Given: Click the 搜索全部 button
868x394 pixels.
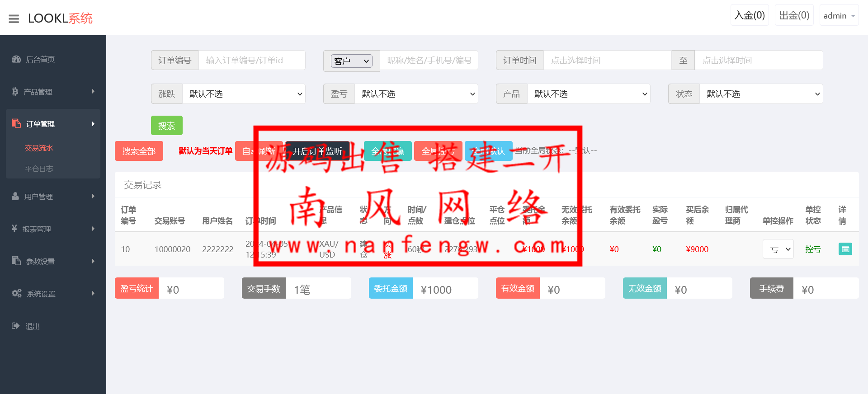Looking at the screenshot, I should click(x=139, y=151).
